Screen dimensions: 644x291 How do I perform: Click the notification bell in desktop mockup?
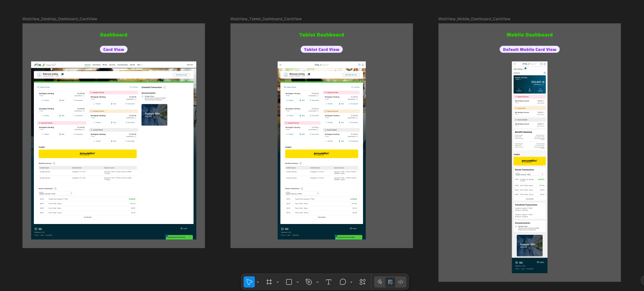click(61, 74)
